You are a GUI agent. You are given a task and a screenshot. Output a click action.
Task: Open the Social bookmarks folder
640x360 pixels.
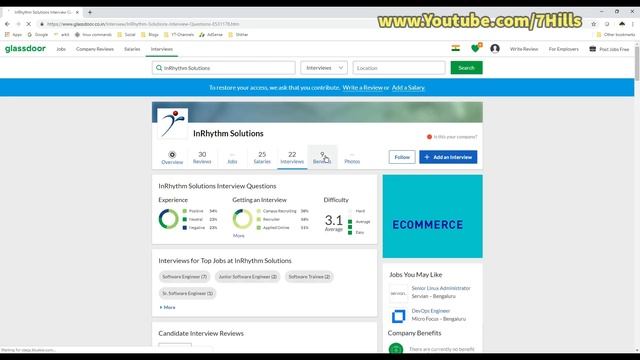click(x=126, y=35)
